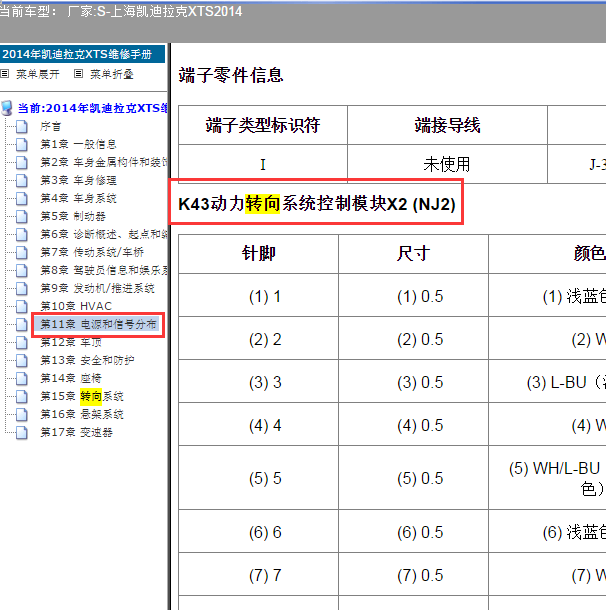Click the document icon beside 第9章

(22, 288)
